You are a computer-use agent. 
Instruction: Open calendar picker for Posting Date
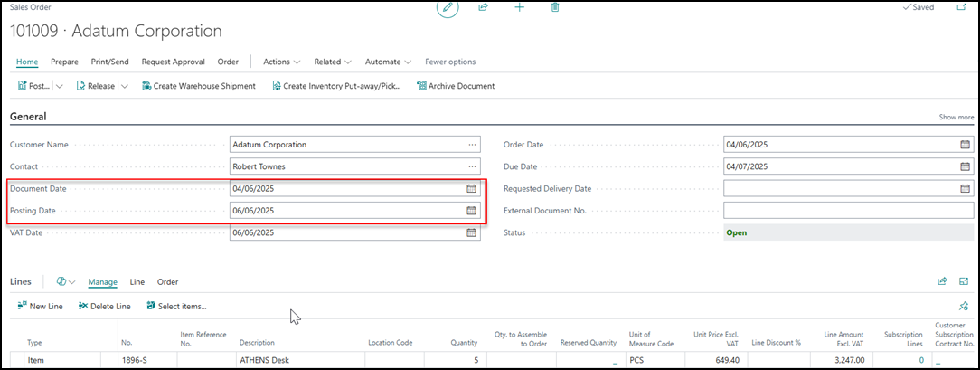[x=471, y=211]
